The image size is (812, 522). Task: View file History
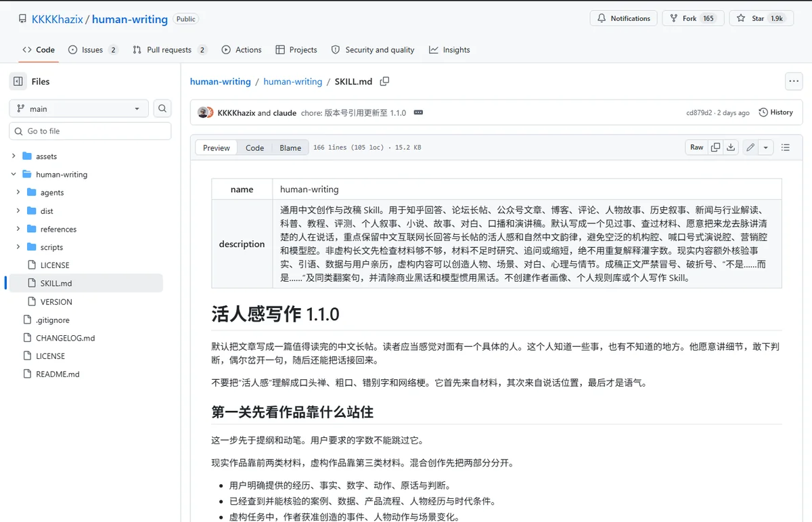pos(776,112)
